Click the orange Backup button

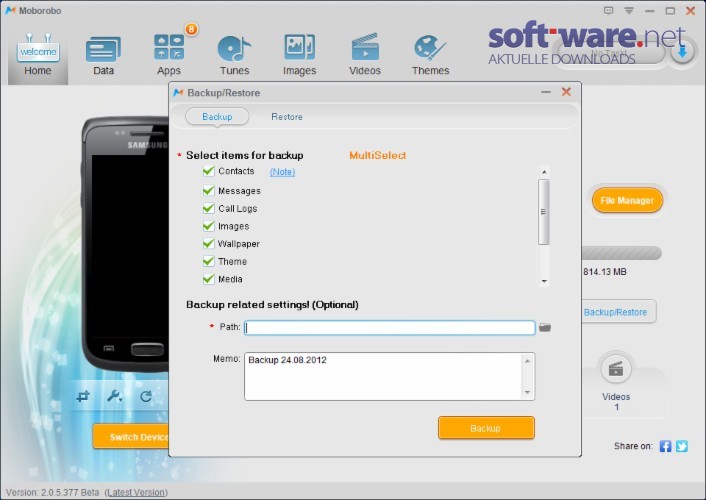[x=486, y=427]
